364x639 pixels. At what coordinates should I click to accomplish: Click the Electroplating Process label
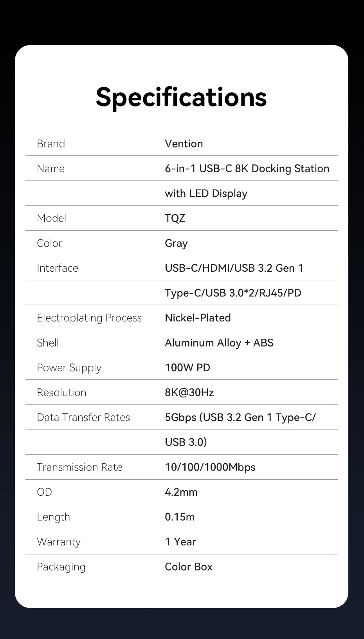pyautogui.click(x=89, y=318)
